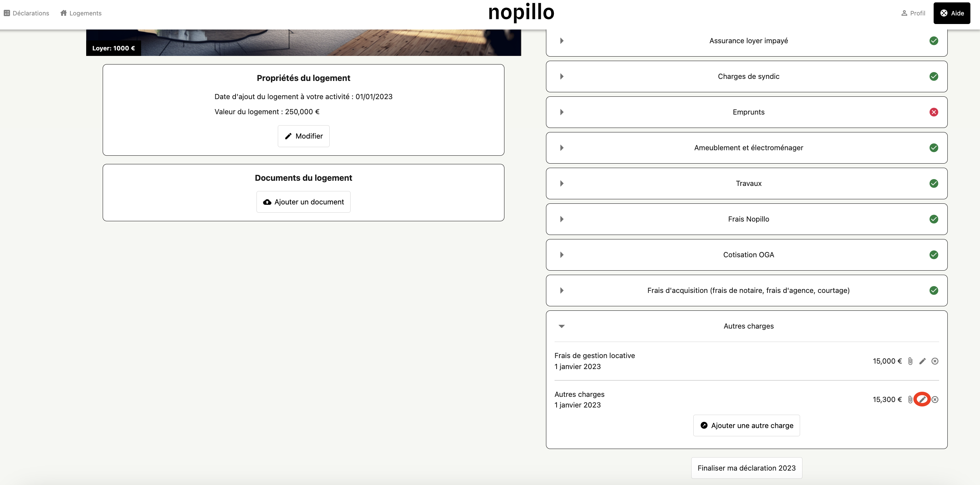Click Finaliser ma déclaration 2023
This screenshot has width=980, height=485.
[746, 468]
